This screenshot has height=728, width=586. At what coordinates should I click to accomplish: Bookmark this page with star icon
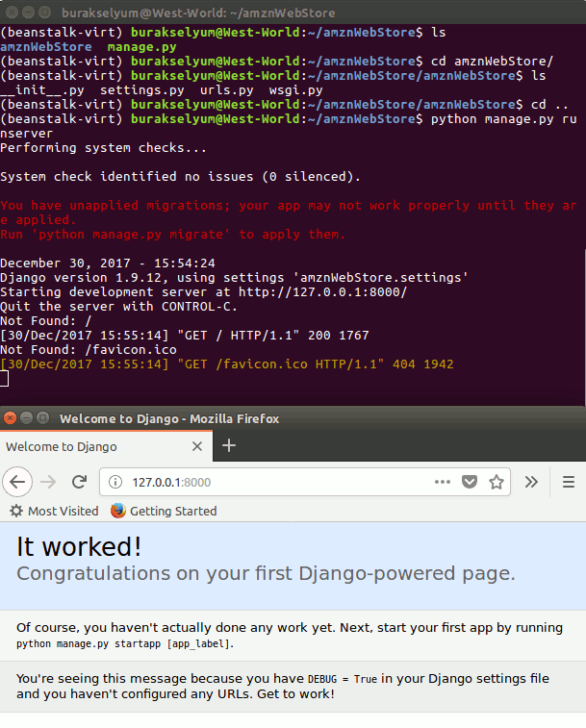(497, 482)
